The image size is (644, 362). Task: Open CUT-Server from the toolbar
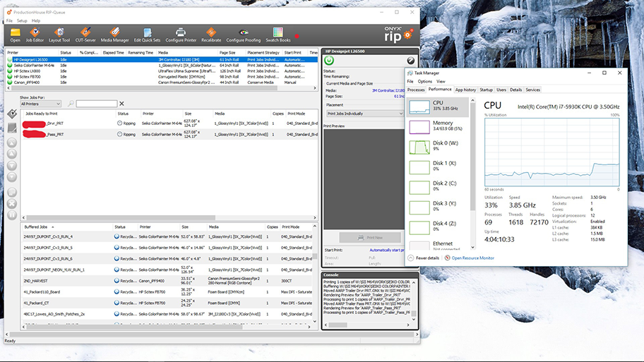click(x=85, y=32)
